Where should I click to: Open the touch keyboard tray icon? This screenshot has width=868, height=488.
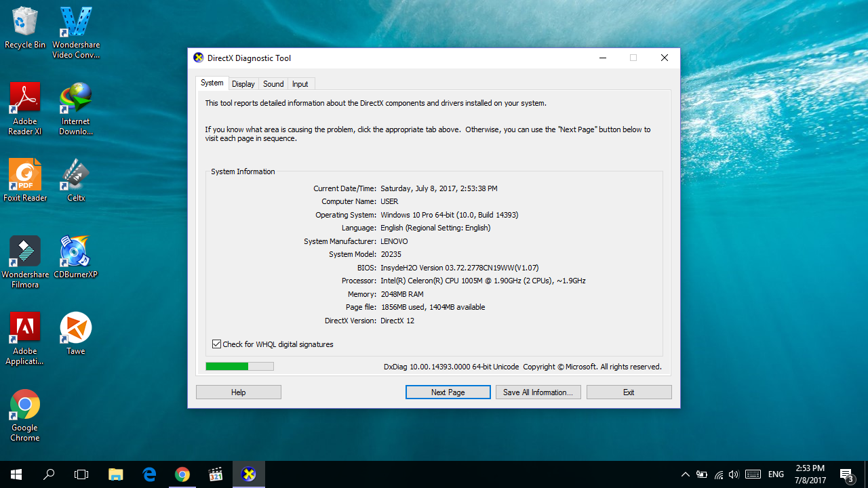[x=753, y=474]
